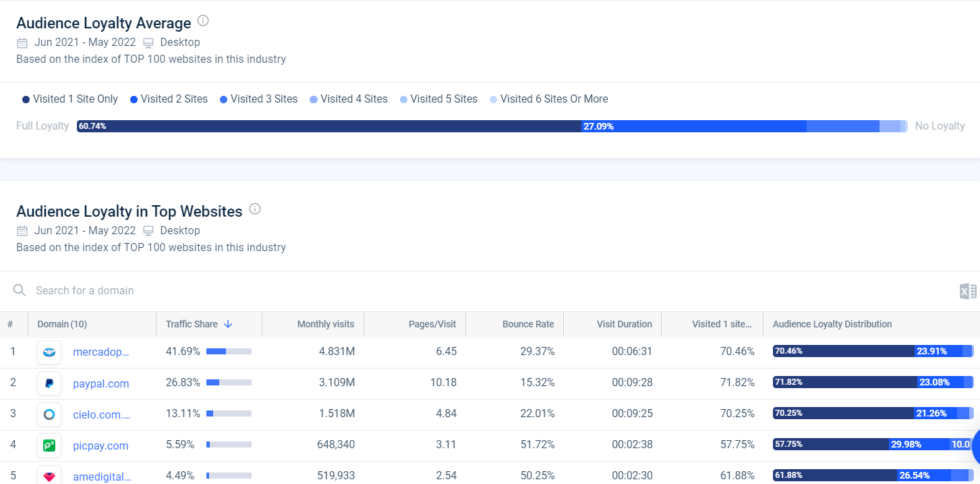This screenshot has height=484, width=980.
Task: Click the Visit Duration column header
Action: coord(624,324)
